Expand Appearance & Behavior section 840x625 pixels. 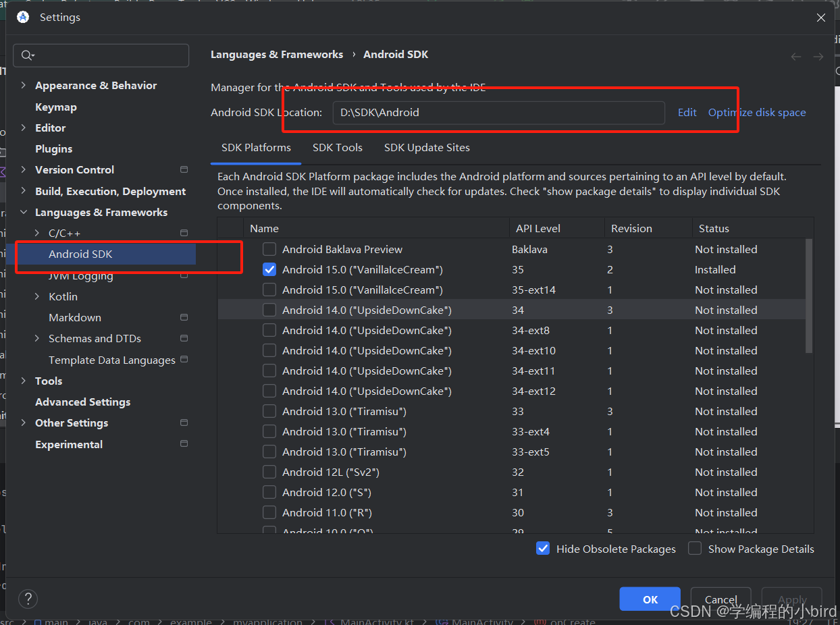coord(24,85)
